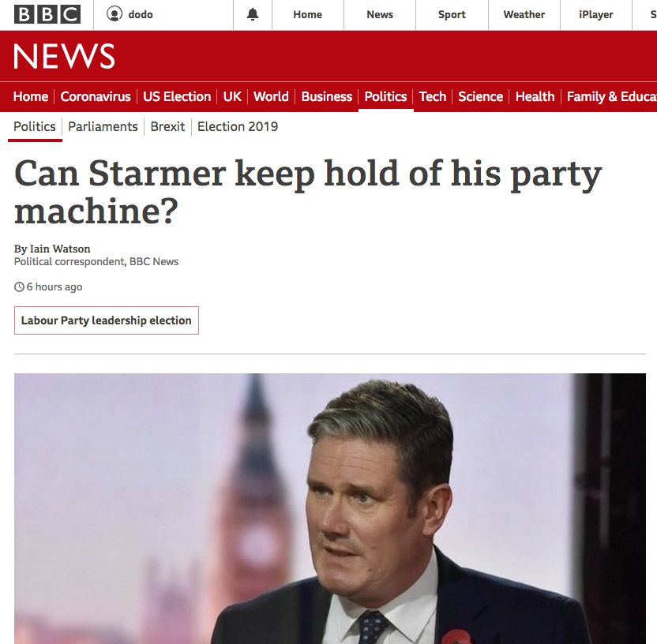Screen dimensions: 657x644
Task: Click the clock icon beside 6 hours ago
Action: tap(19, 286)
